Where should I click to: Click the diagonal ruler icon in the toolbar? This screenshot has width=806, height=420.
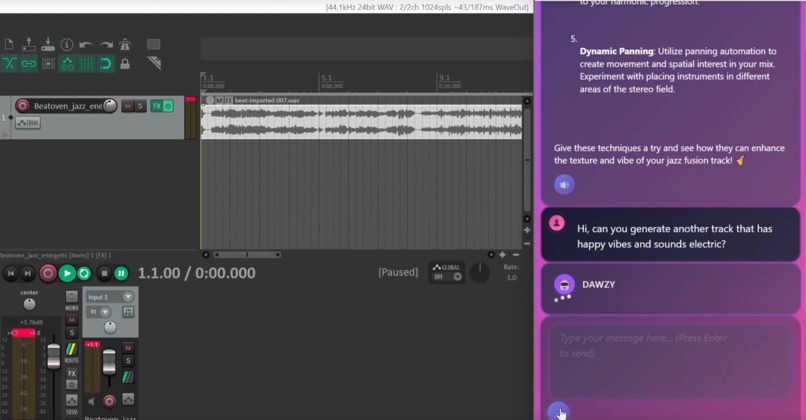pos(154,63)
